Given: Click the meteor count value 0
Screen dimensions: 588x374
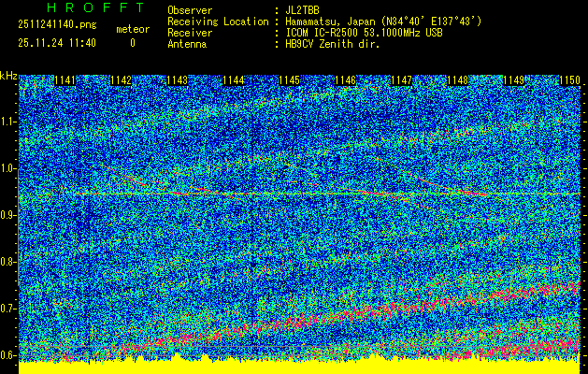Looking at the screenshot, I should [132, 43].
